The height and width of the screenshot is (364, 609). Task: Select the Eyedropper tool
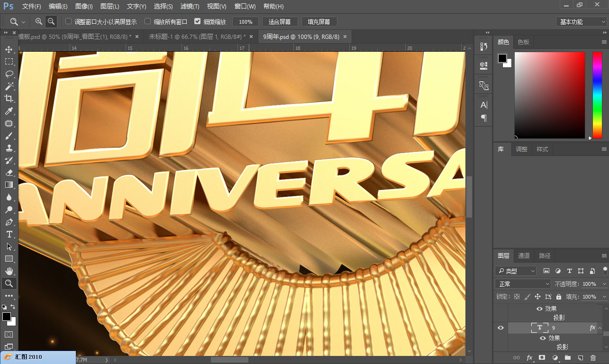point(9,111)
